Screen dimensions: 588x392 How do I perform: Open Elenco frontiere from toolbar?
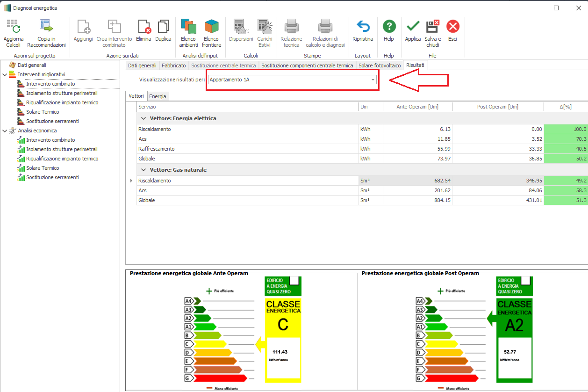[x=211, y=27]
